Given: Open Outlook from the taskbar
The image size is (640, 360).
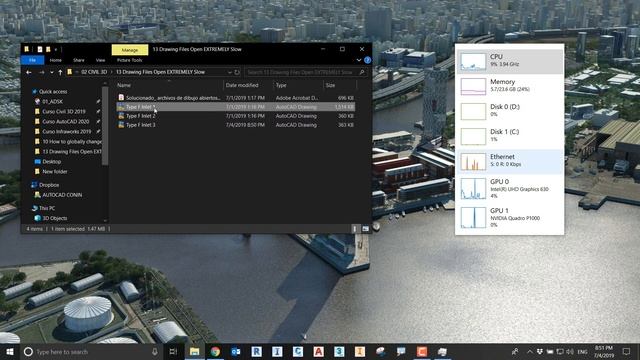Looking at the screenshot, I should coord(236,351).
